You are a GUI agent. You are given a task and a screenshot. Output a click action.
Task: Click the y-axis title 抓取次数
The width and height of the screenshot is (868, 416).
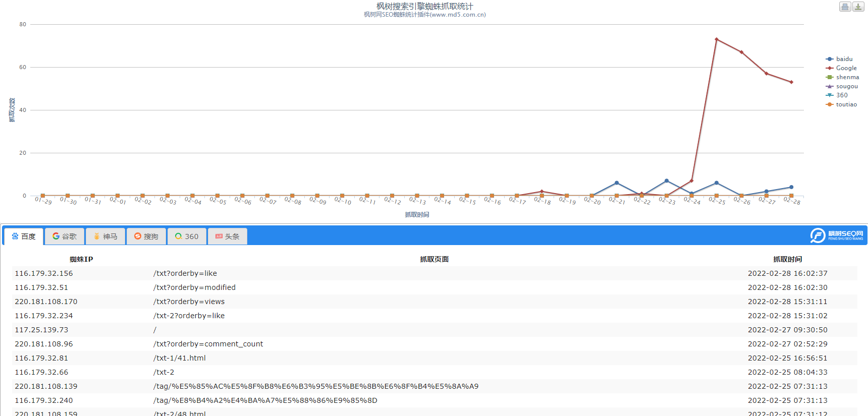coord(12,110)
